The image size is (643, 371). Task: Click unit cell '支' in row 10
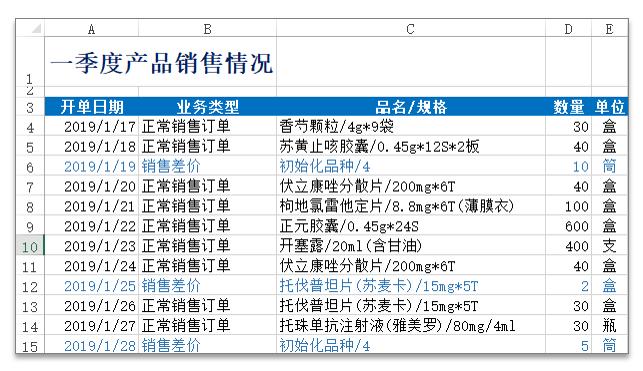(x=609, y=246)
